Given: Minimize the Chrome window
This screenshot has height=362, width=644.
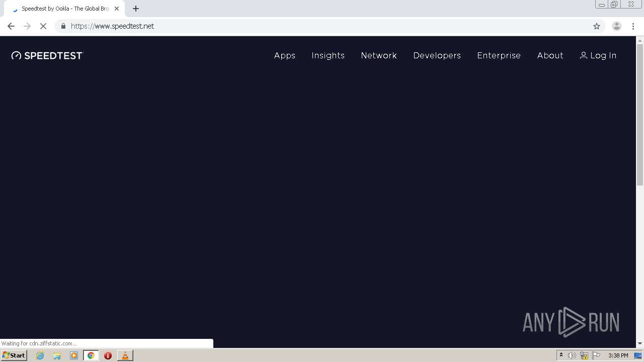Looking at the screenshot, I should 601,5.
